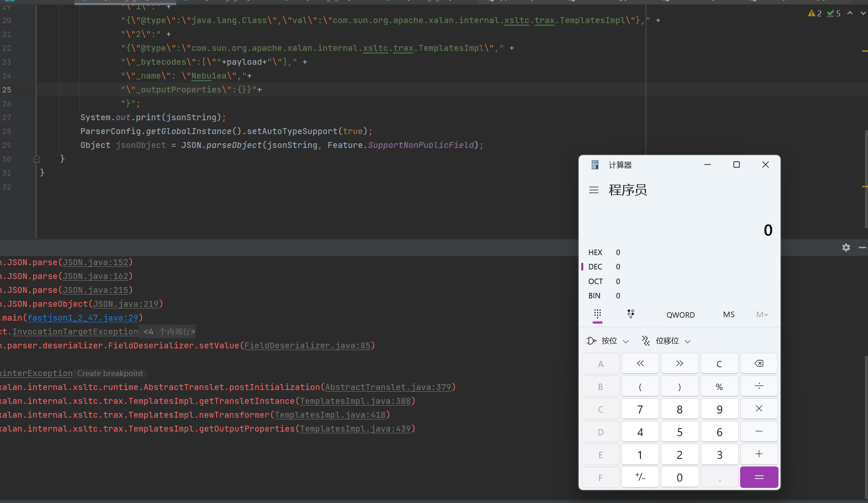The height and width of the screenshot is (503, 868).
Task: Click the right shift >> button
Action: [679, 363]
